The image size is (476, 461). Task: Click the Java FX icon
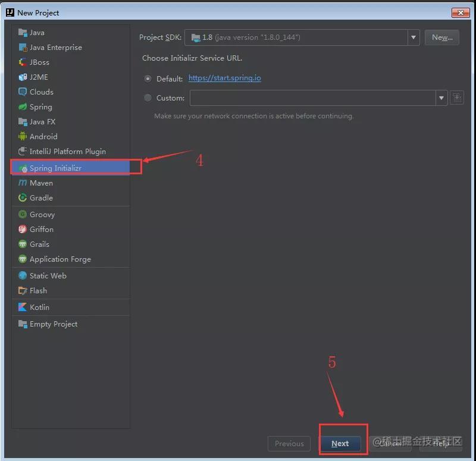coord(23,122)
